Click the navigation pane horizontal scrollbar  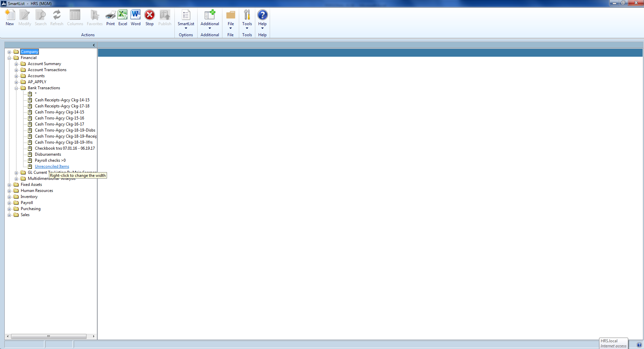(49, 336)
